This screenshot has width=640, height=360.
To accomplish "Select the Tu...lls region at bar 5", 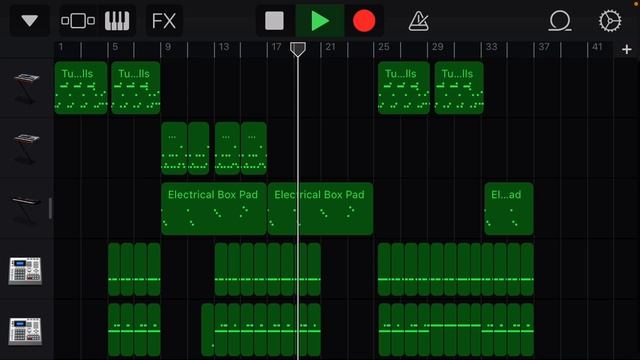I will 136,88.
